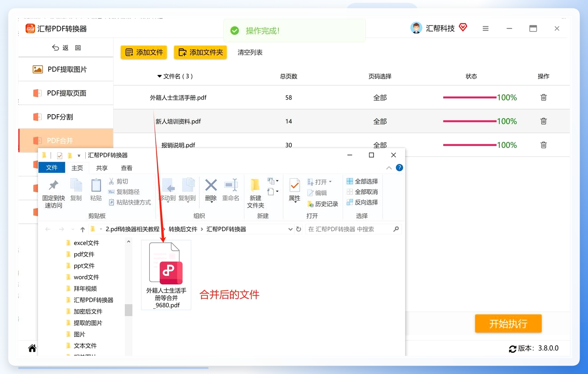This screenshot has width=588, height=374.
Task: Select the PDF合并 sidebar item
Action: point(66,140)
